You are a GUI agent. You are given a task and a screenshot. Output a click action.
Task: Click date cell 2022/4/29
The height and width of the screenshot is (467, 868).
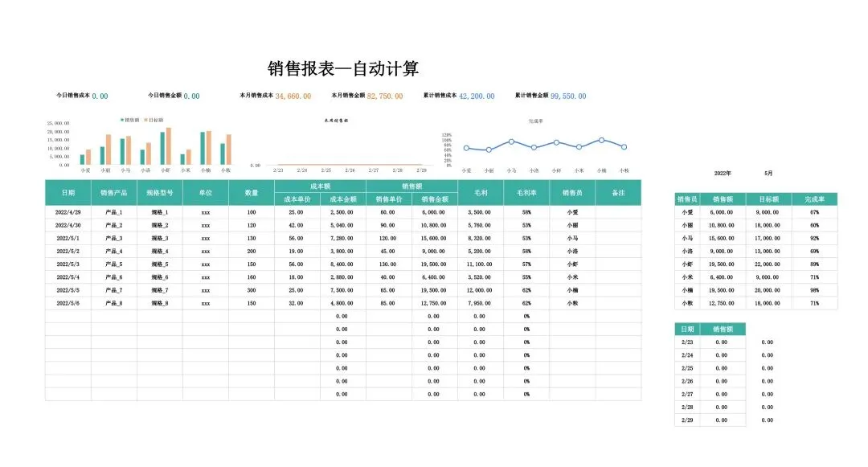(68, 212)
